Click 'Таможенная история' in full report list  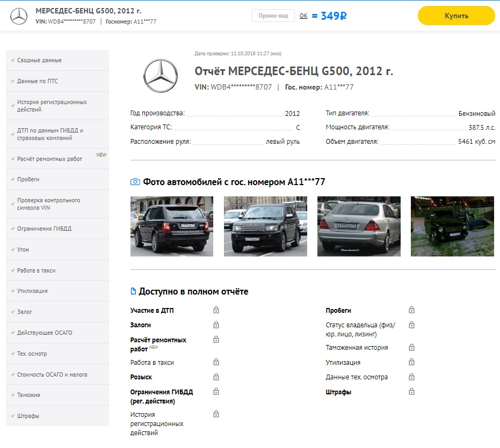(x=357, y=348)
